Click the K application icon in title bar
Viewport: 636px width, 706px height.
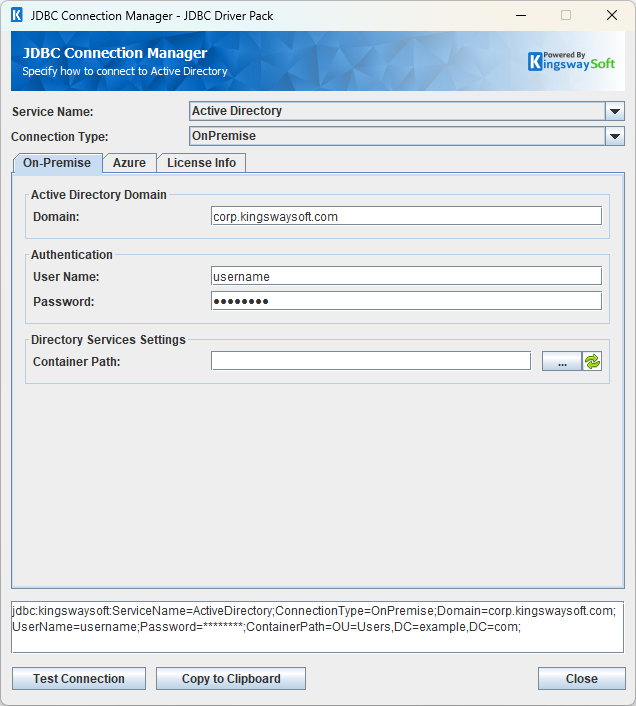(x=16, y=16)
